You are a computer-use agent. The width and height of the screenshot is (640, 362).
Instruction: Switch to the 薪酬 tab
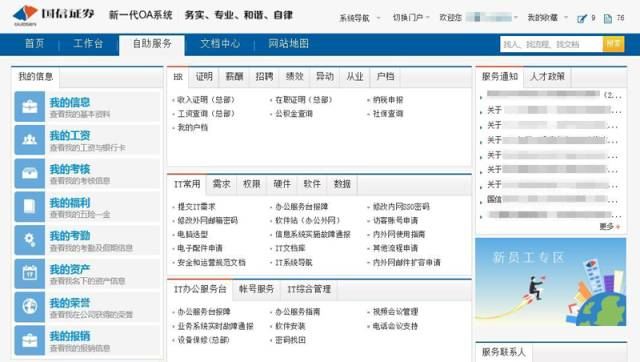coord(234,77)
